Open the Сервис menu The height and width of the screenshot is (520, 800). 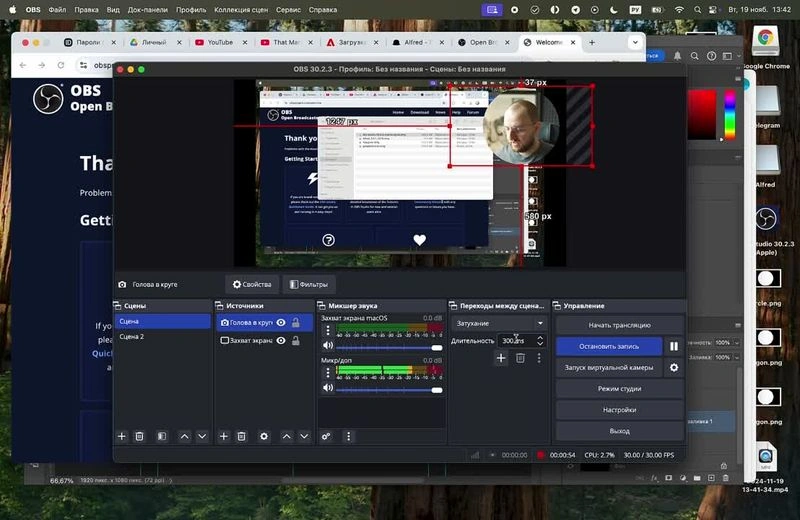pyautogui.click(x=288, y=10)
